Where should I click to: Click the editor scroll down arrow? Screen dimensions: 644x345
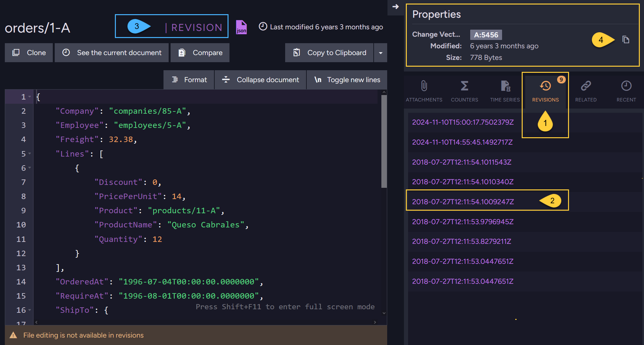click(x=384, y=313)
